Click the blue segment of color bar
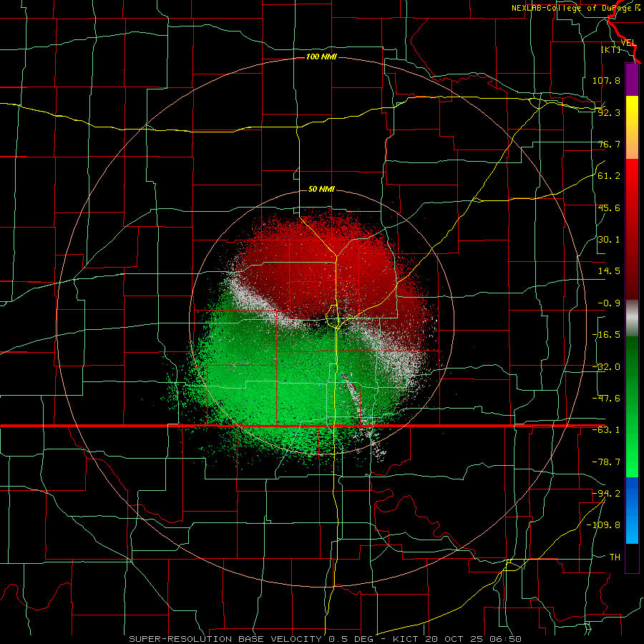The width and height of the screenshot is (644, 644). 632,510
